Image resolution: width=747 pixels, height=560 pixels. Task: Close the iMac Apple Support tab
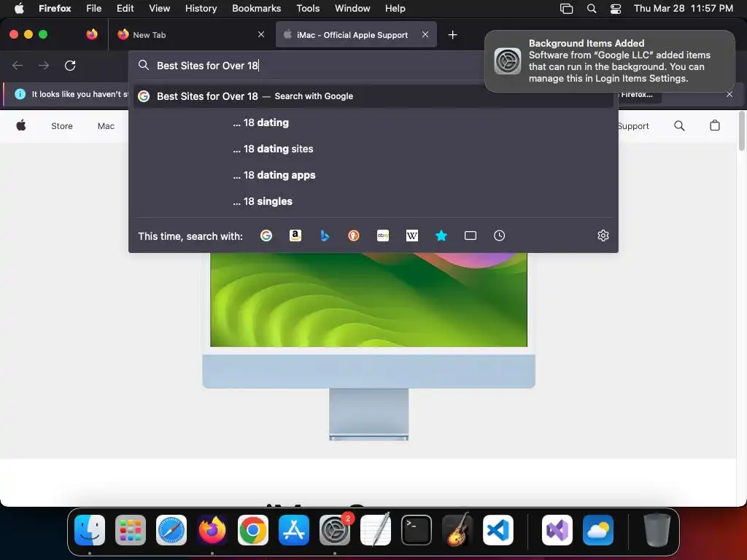[x=425, y=34]
